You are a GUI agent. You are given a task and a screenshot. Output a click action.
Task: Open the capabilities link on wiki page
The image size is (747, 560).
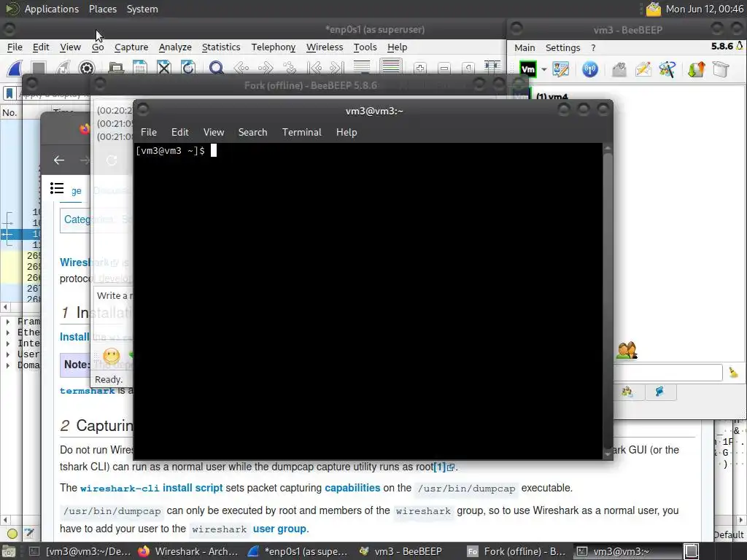352,488
